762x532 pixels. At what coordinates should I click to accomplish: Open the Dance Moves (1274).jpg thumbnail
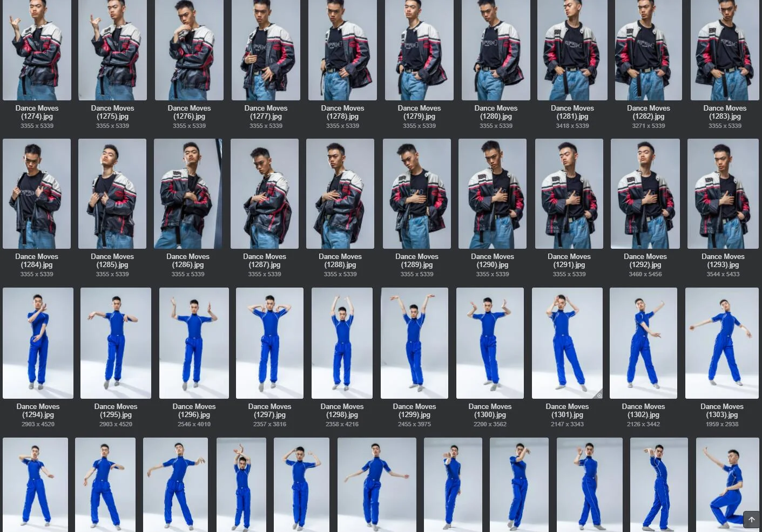click(x=37, y=50)
